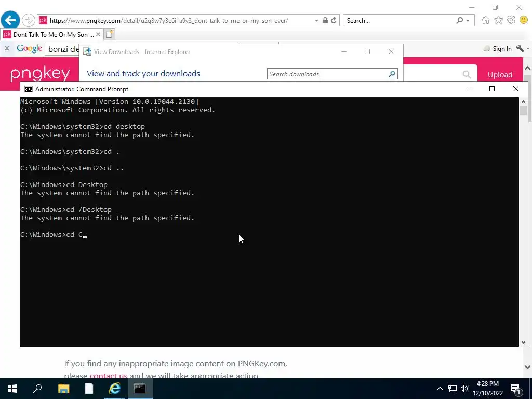Maximize the Command Prompt window
This screenshot has height=399, width=532.
(492, 89)
